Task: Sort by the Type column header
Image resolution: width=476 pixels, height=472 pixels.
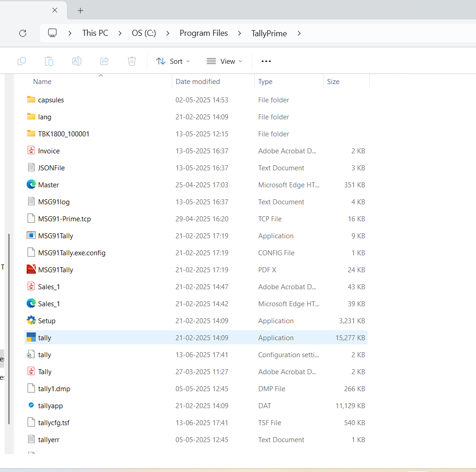Action: (x=265, y=82)
